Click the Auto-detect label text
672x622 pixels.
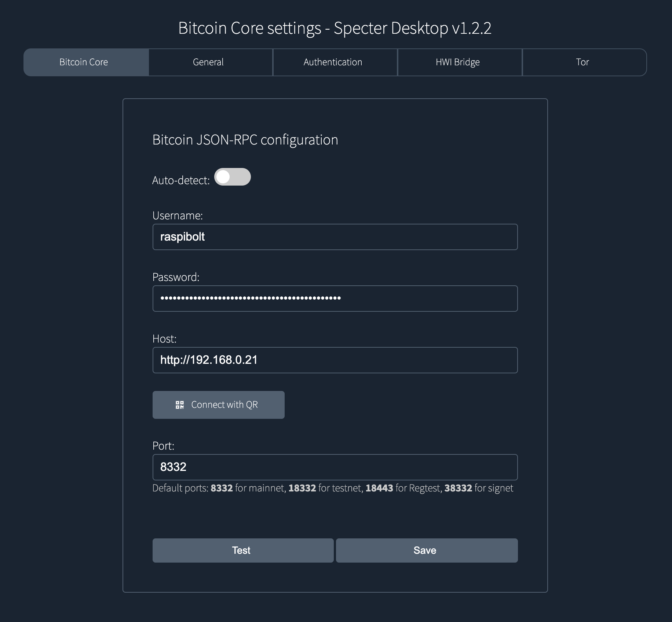click(x=181, y=180)
